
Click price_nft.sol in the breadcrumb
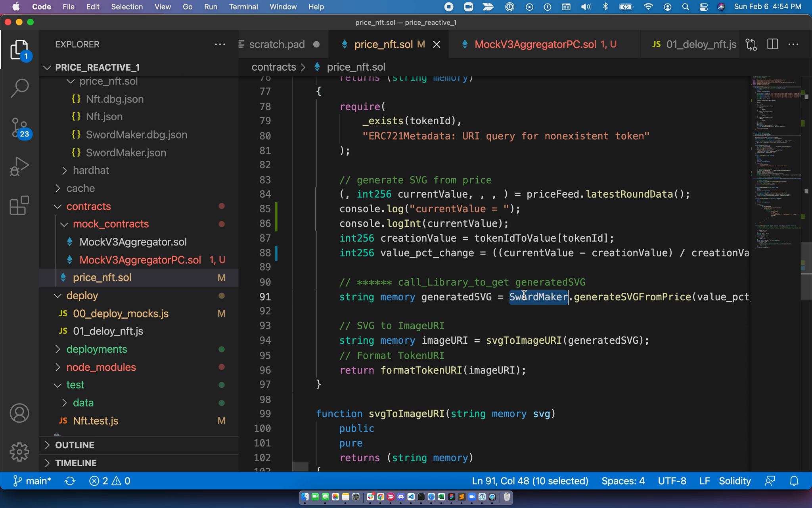(356, 67)
